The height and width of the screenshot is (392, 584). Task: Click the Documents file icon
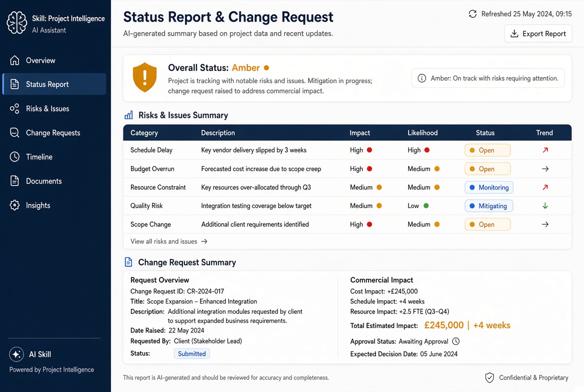click(14, 181)
